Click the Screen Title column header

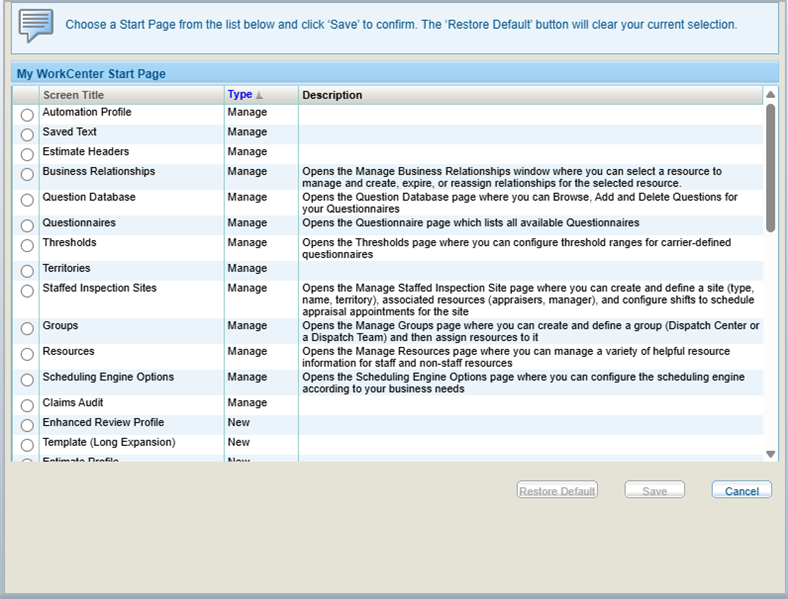[x=73, y=95]
